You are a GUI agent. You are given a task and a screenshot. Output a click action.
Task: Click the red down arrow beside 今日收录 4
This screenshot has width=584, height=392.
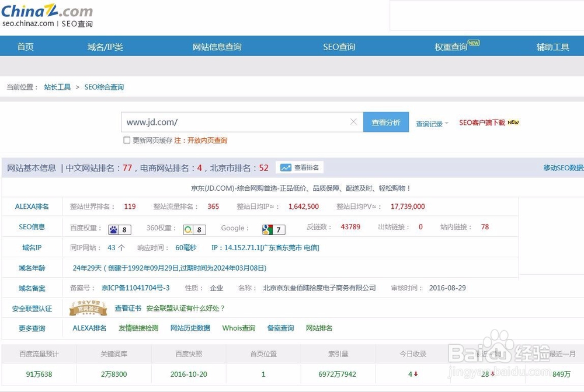(416, 374)
